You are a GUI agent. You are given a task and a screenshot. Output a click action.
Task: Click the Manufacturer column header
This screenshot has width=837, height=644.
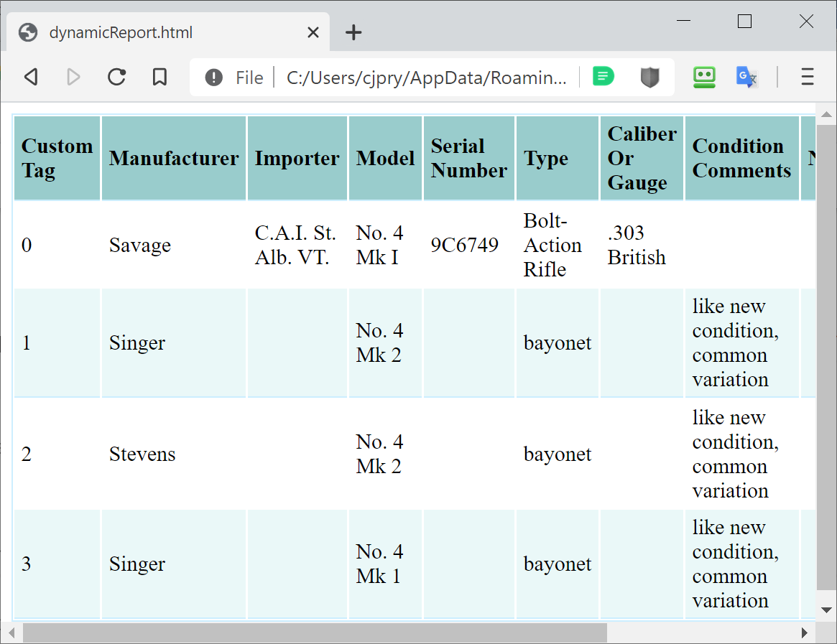tap(173, 158)
